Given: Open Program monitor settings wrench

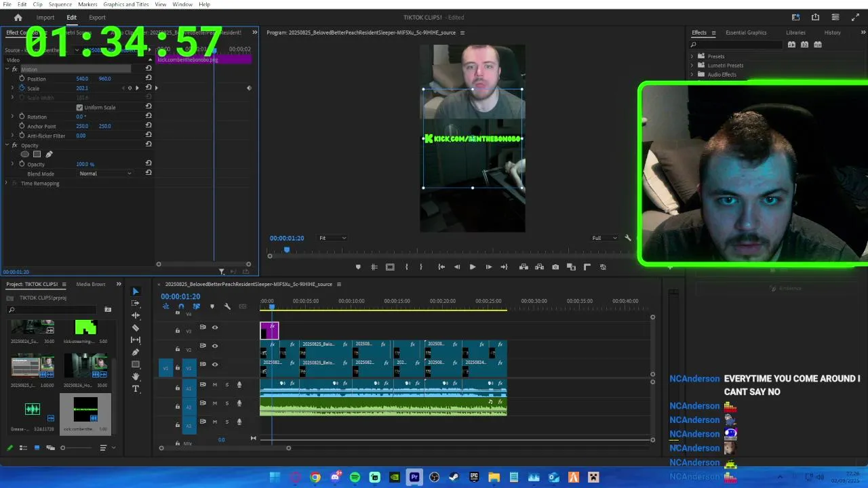Looking at the screenshot, I should tap(628, 238).
